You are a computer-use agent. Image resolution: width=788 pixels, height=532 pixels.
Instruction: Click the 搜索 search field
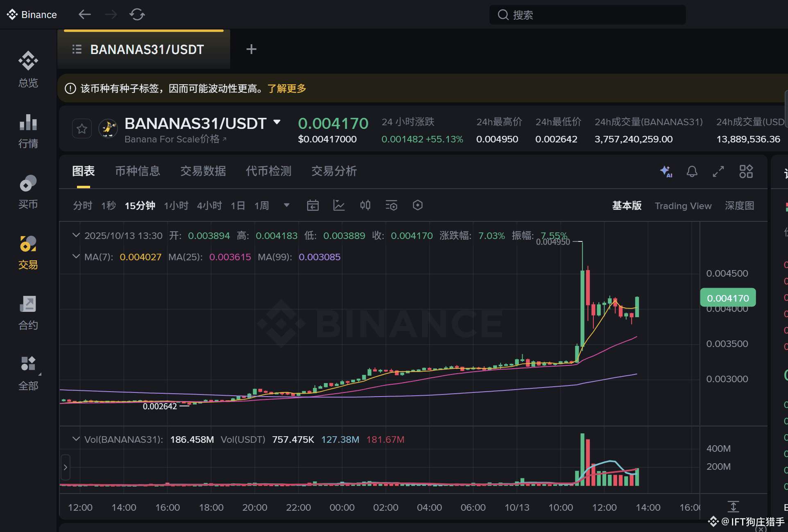587,15
